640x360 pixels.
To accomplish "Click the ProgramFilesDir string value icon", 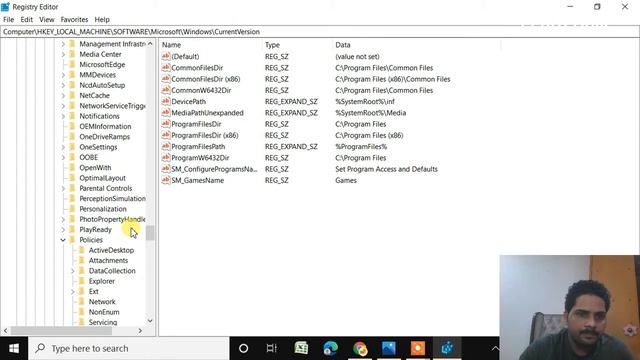I will pos(166,124).
